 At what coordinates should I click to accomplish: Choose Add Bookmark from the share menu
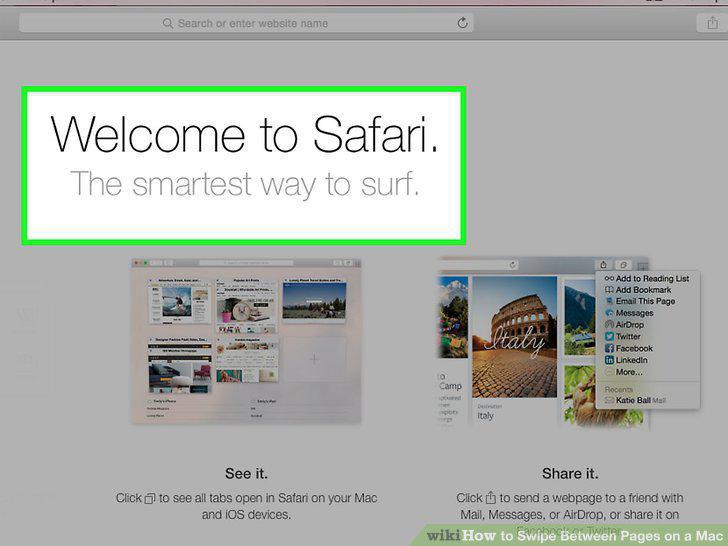[x=638, y=290]
